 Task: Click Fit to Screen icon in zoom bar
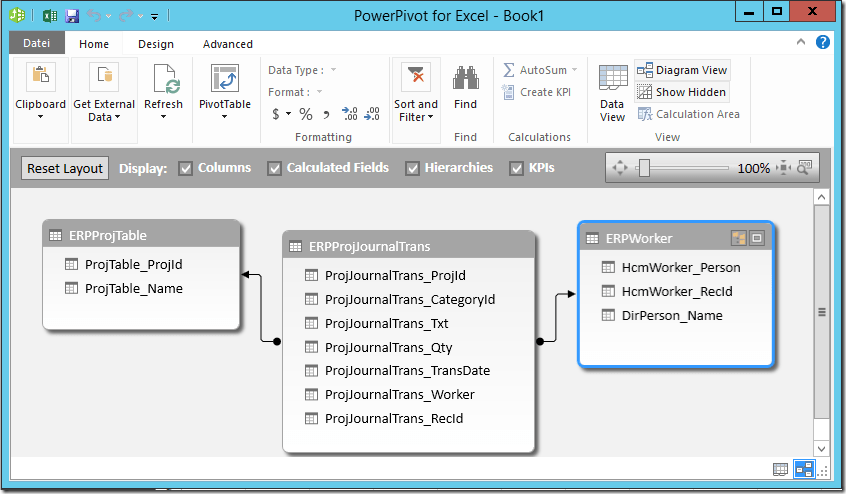point(783,168)
